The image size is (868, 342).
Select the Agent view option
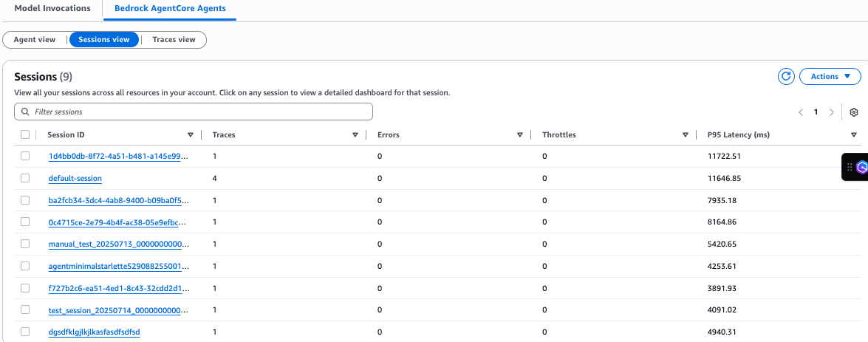(x=35, y=40)
